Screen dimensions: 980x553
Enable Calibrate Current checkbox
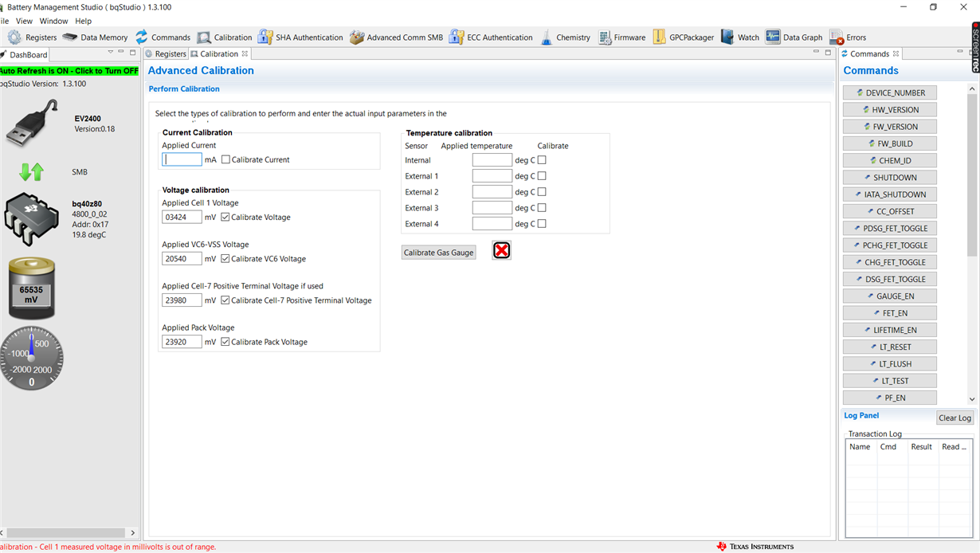click(225, 159)
